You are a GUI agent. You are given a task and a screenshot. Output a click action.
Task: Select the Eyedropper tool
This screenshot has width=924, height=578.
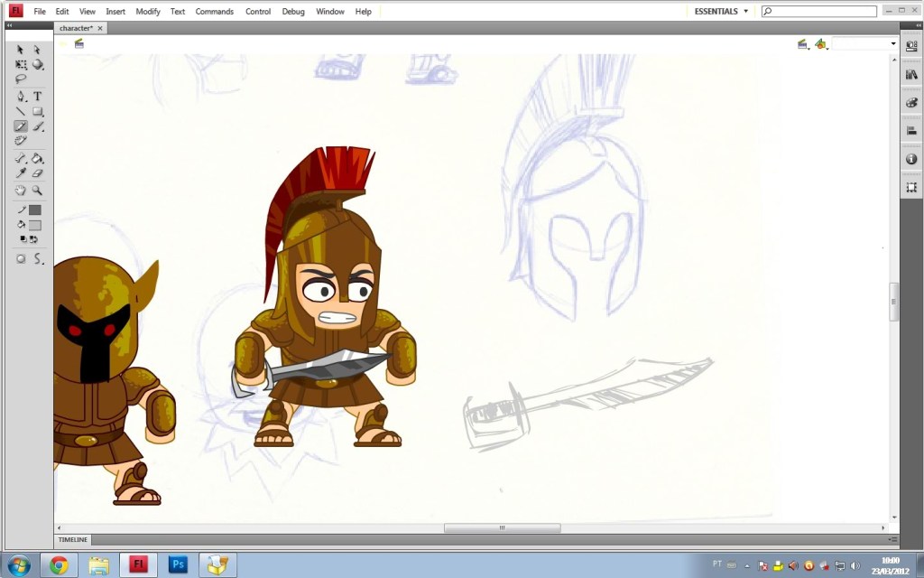pyautogui.click(x=21, y=173)
